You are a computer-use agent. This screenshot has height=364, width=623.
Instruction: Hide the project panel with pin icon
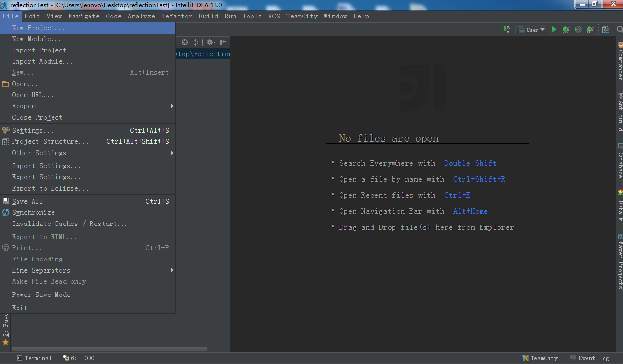(223, 42)
